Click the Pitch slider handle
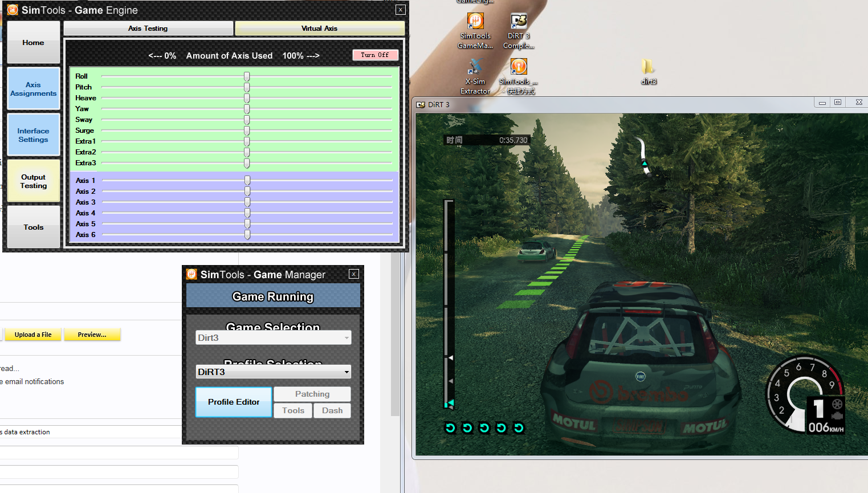 point(247,87)
